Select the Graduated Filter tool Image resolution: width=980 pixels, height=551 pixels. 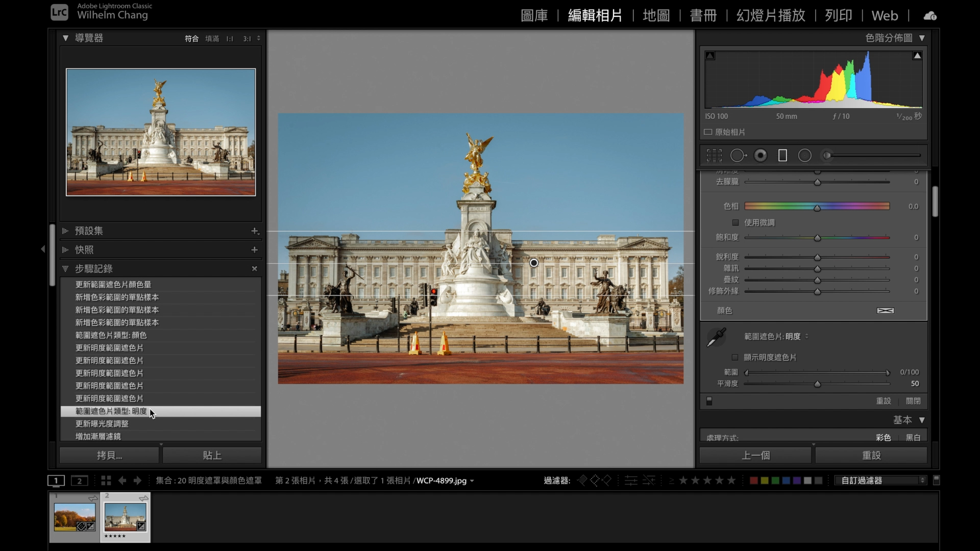coord(782,156)
